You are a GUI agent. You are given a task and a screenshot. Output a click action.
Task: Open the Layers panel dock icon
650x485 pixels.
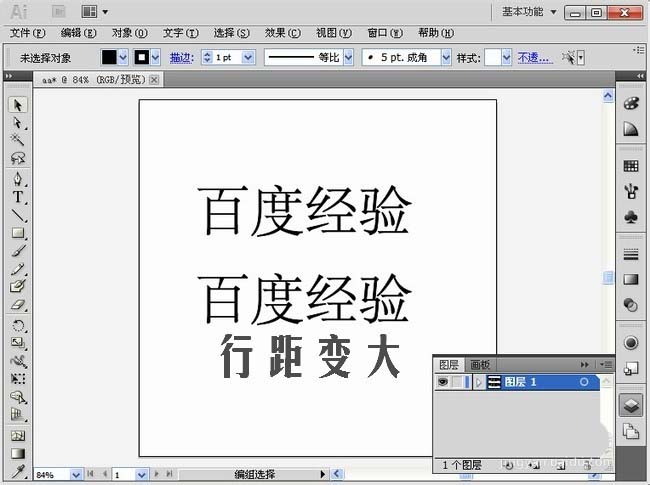(x=631, y=405)
